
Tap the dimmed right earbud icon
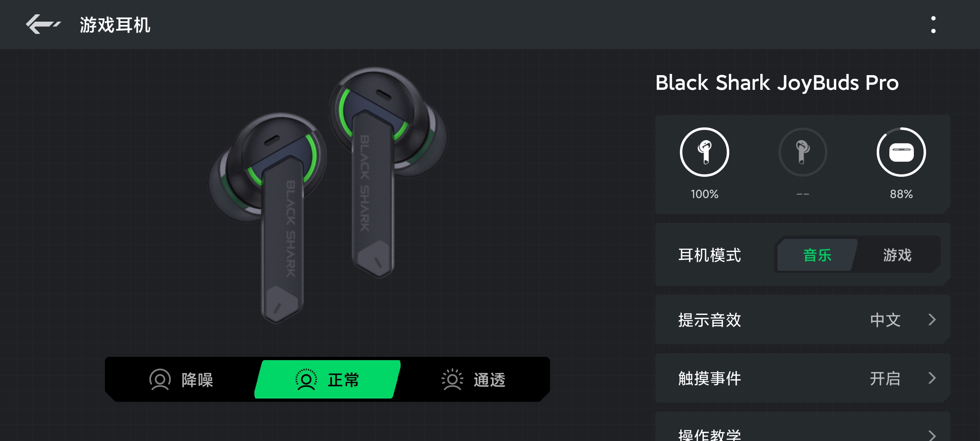click(803, 152)
